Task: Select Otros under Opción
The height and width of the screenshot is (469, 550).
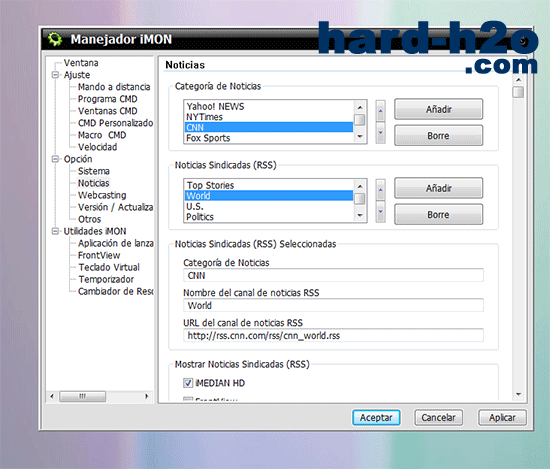Action: (89, 219)
